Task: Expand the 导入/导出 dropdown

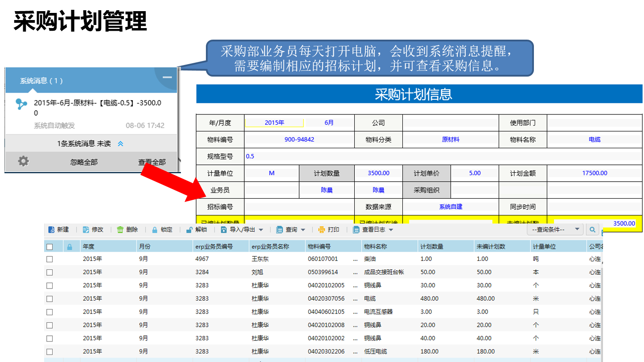Action: [x=261, y=230]
